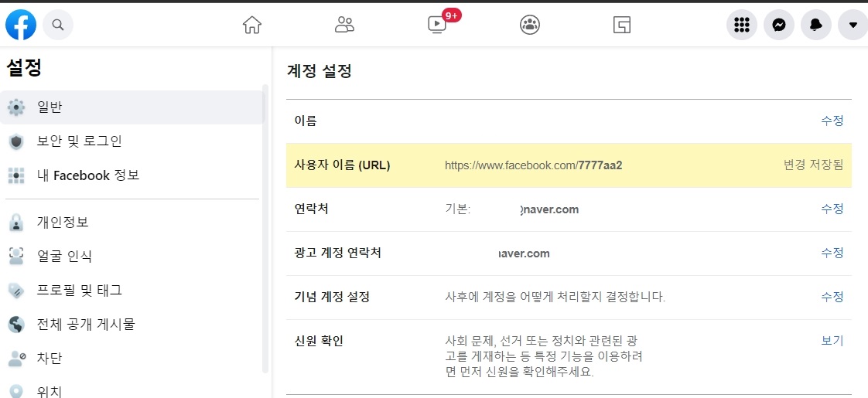Go to the Home feed icon
The image size is (868, 398).
click(252, 25)
